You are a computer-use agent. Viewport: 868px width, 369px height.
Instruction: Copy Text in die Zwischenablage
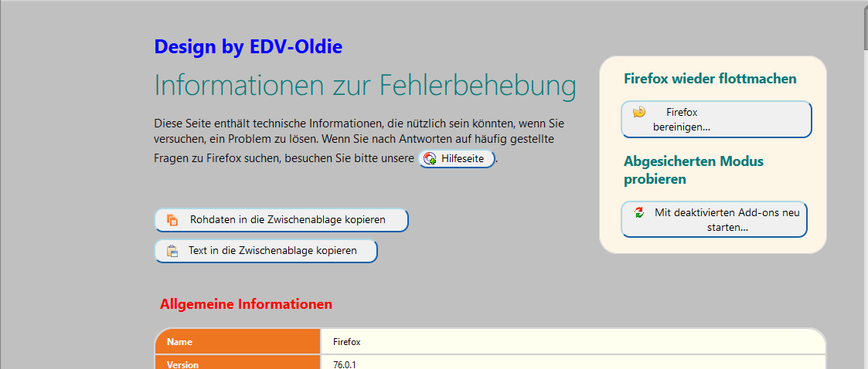(x=266, y=251)
